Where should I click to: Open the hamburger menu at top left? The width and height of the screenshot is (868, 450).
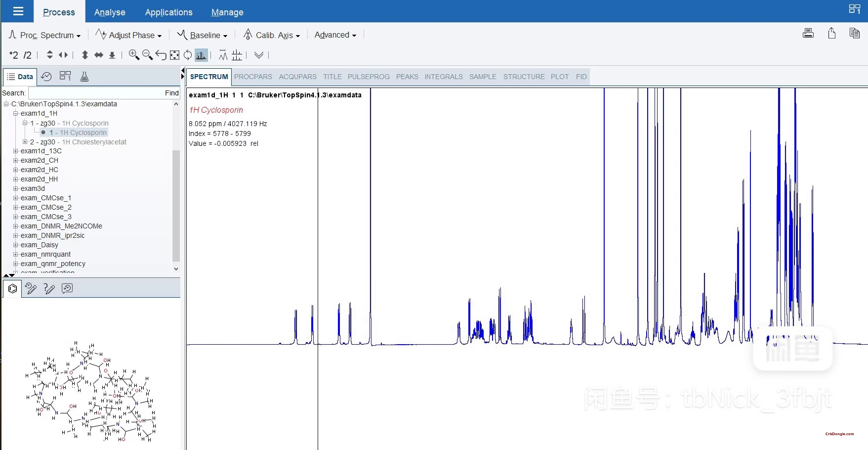(x=17, y=11)
